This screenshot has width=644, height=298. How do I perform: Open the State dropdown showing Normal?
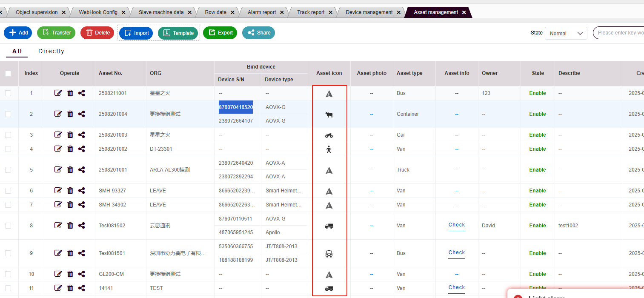(x=566, y=33)
